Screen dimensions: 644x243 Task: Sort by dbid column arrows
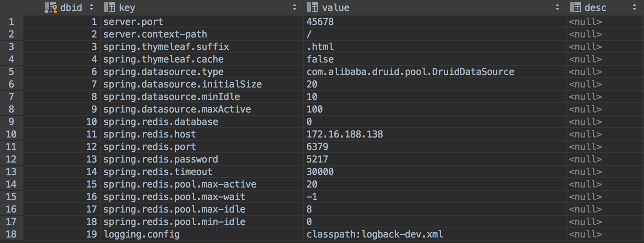[x=91, y=7]
